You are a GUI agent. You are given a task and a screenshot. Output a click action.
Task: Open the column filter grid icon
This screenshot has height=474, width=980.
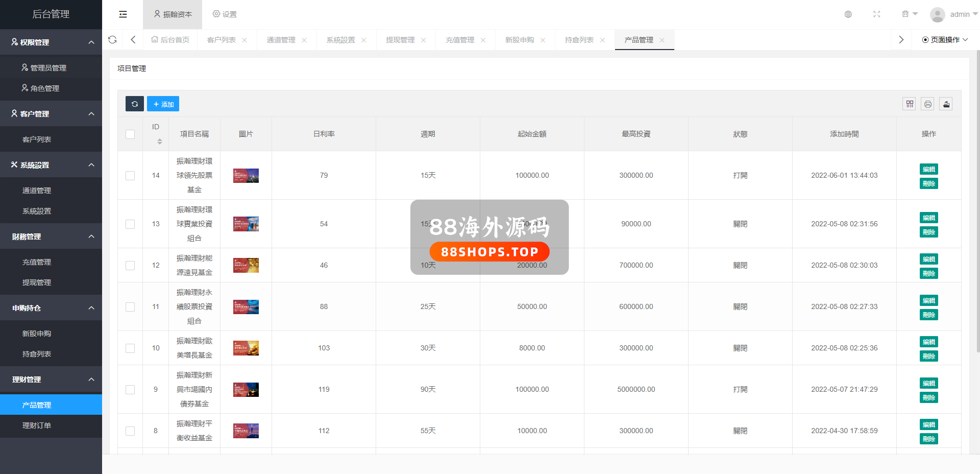pos(909,104)
